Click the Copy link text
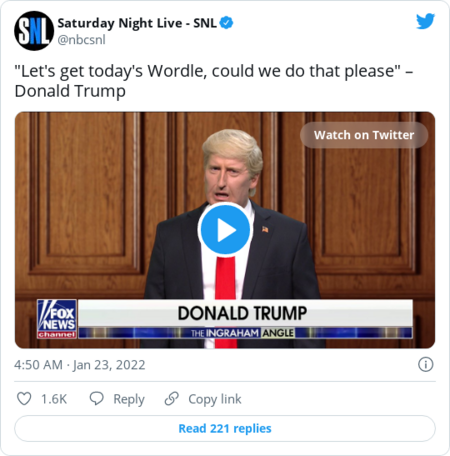This screenshot has height=456, width=450. 215,399
